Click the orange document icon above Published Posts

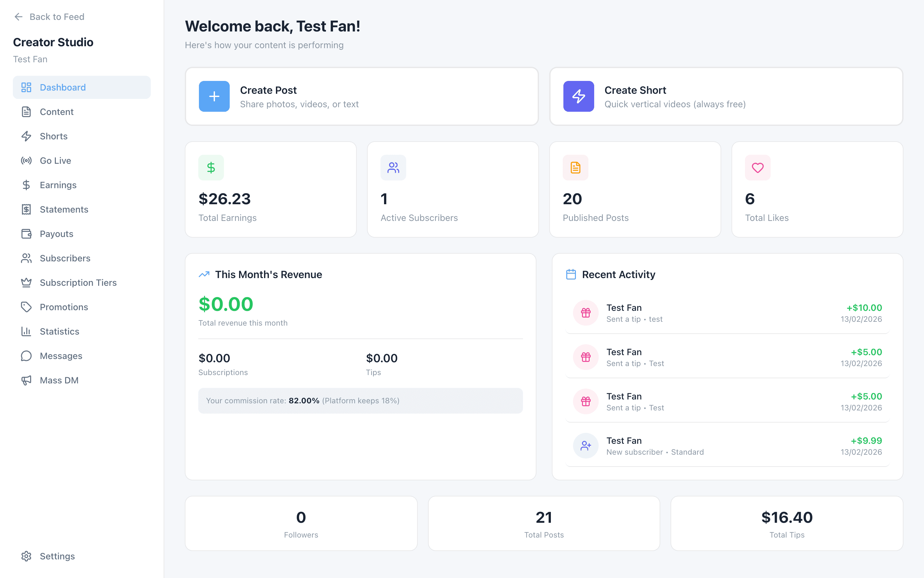[x=575, y=167]
